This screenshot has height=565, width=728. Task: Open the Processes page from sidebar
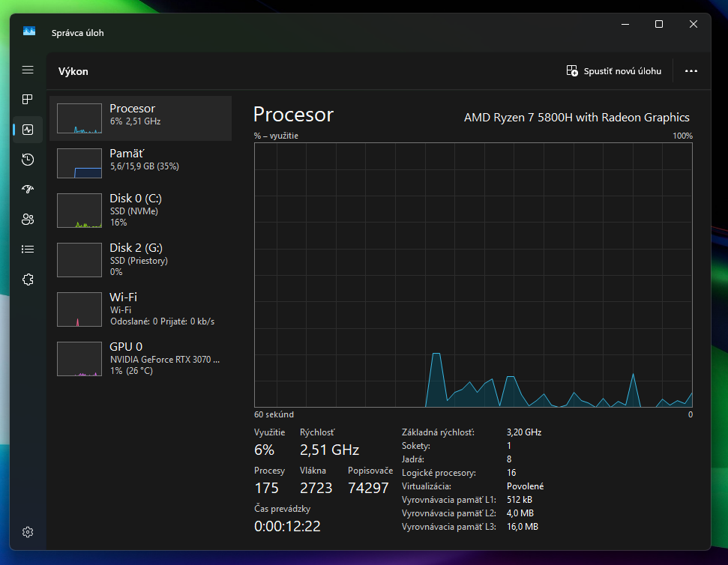coord(28,100)
